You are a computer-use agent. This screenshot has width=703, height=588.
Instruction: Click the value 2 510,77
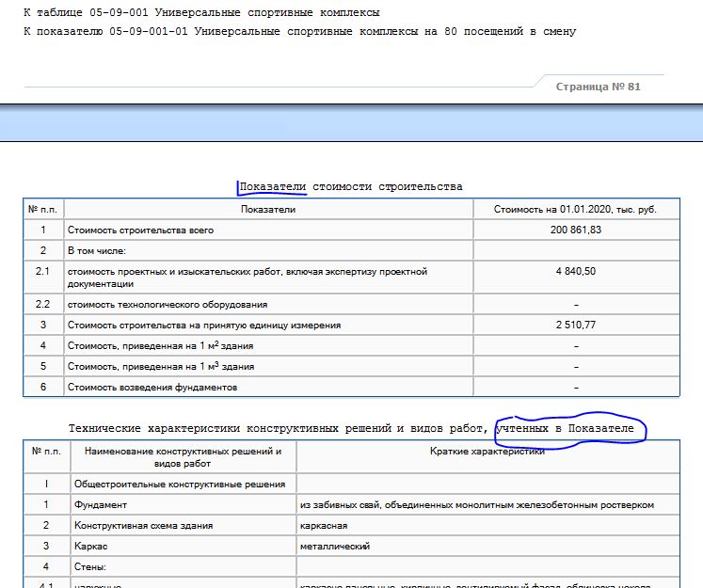576,325
